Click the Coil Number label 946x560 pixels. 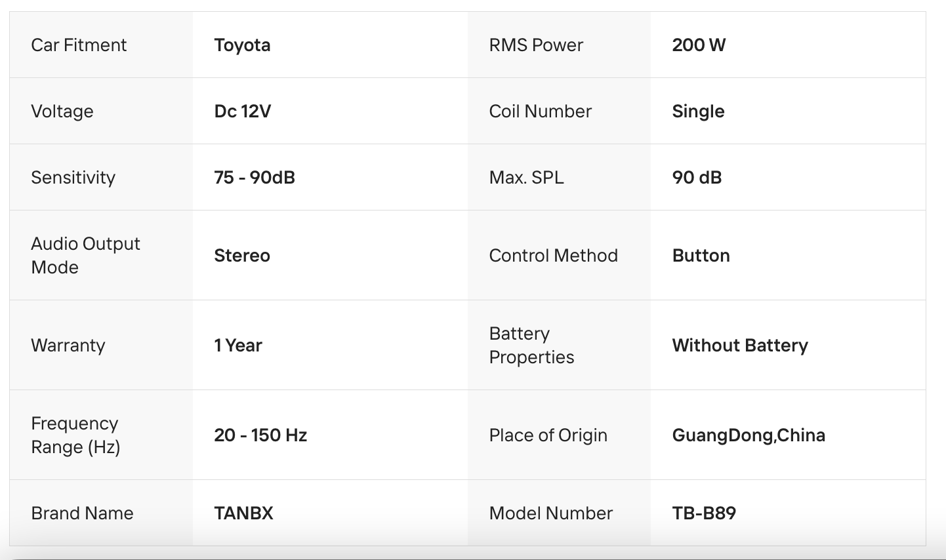[540, 111]
